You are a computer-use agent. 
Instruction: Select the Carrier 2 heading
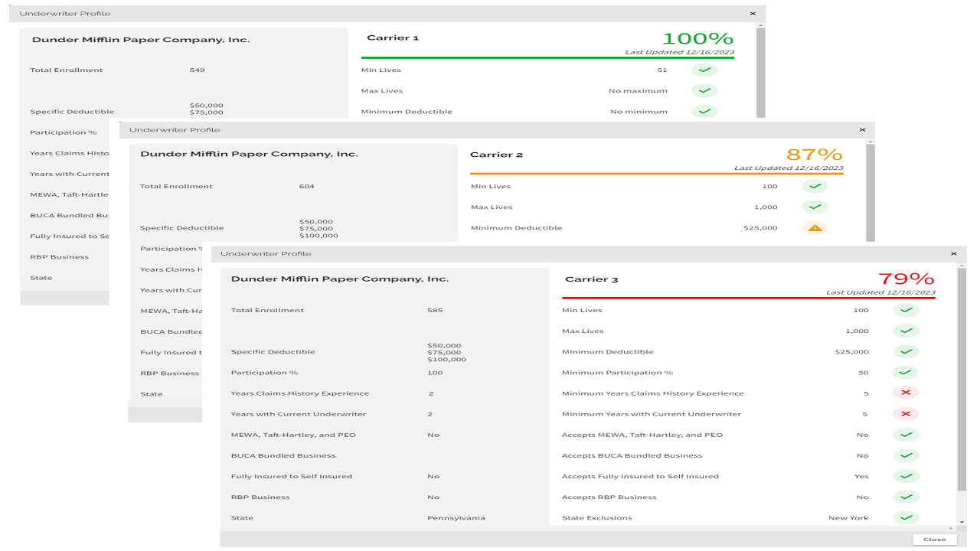tap(496, 155)
